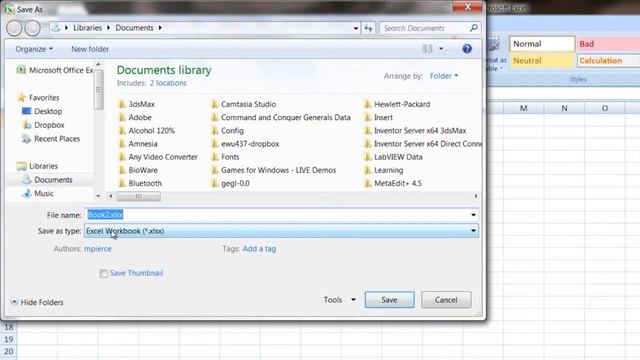Select Microsoft Office Excel in navigation pane
The height and width of the screenshot is (360, 640).
click(x=55, y=70)
